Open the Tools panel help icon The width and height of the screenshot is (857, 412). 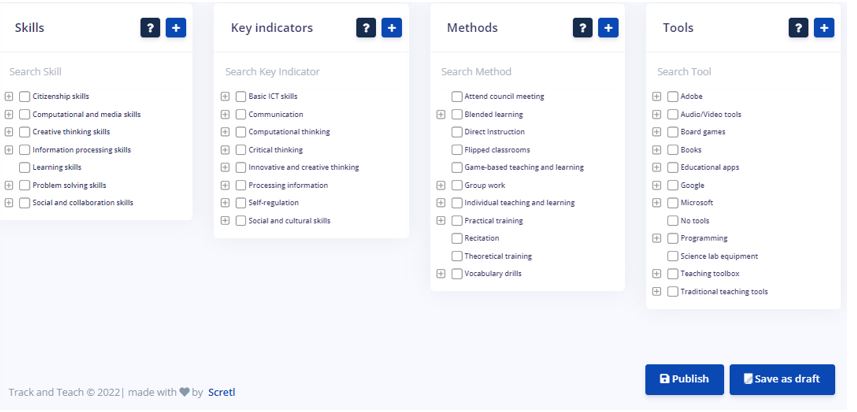[x=799, y=28]
